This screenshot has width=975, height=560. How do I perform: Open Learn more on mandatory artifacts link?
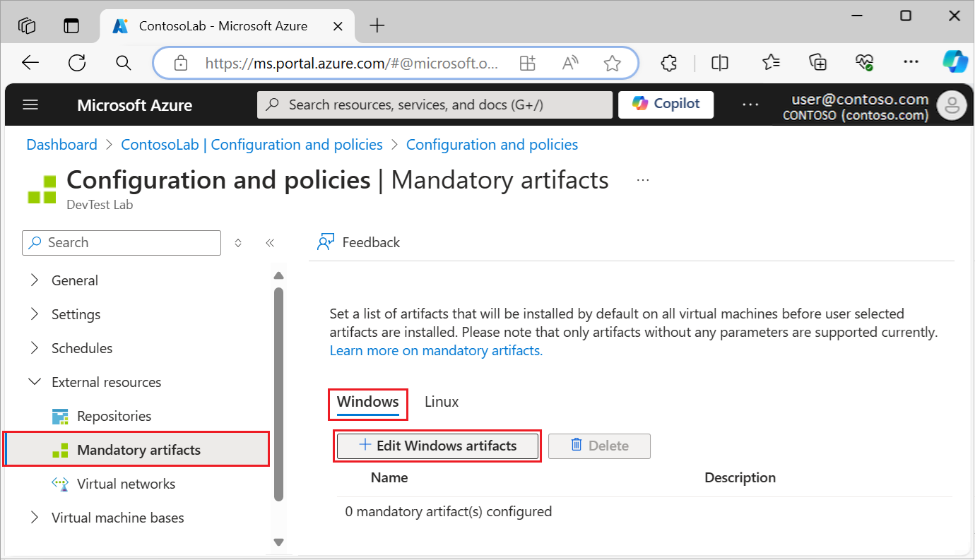[436, 350]
